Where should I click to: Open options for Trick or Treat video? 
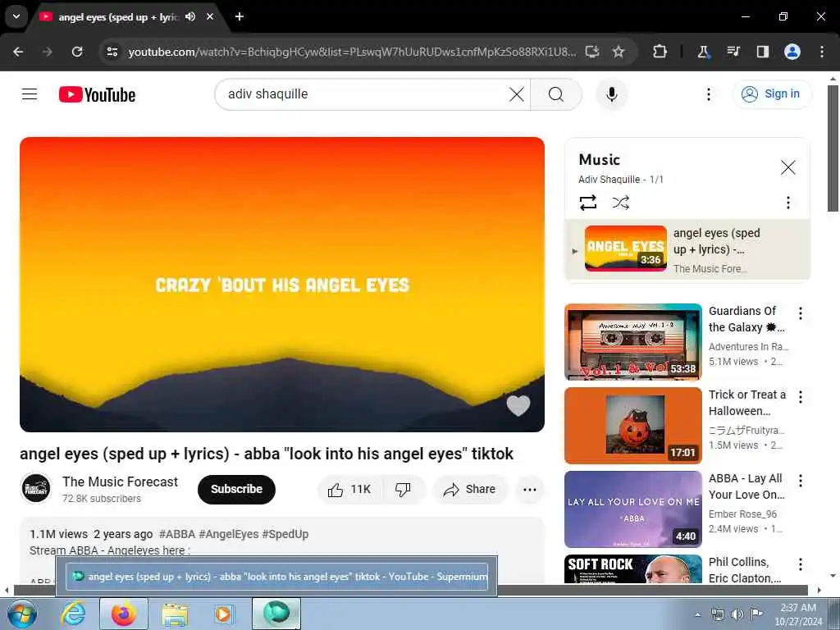pyautogui.click(x=801, y=397)
